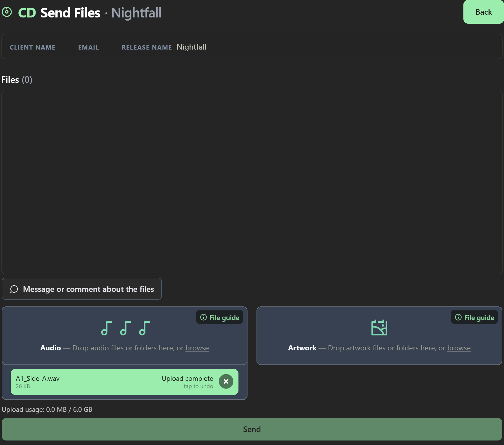504x445 pixels.
Task: Click the Files (0) heading
Action: click(x=17, y=80)
